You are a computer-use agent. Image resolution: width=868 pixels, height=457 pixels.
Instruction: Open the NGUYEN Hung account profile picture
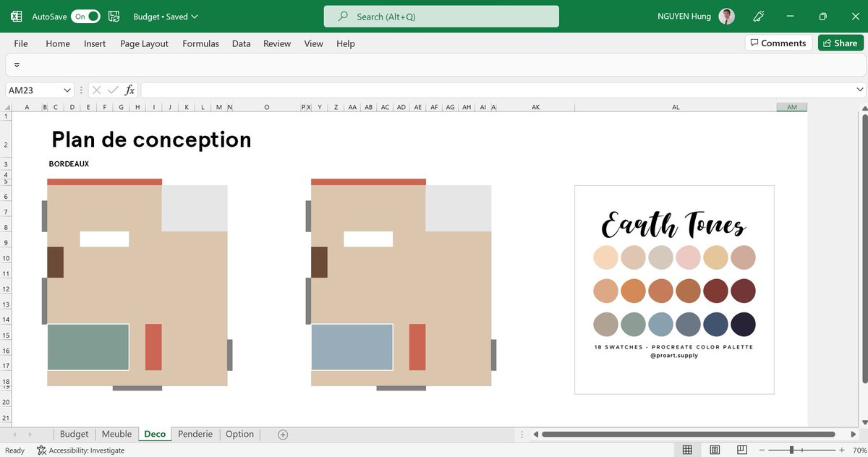727,16
